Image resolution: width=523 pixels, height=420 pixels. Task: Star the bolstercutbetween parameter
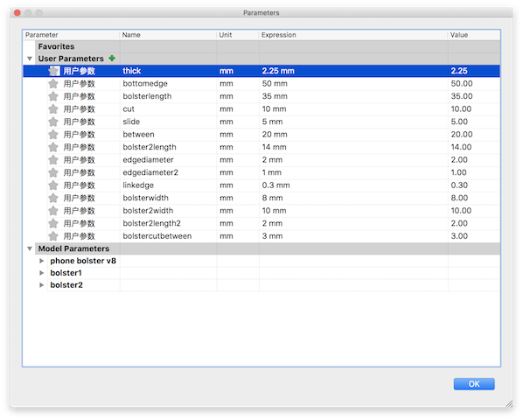click(53, 236)
